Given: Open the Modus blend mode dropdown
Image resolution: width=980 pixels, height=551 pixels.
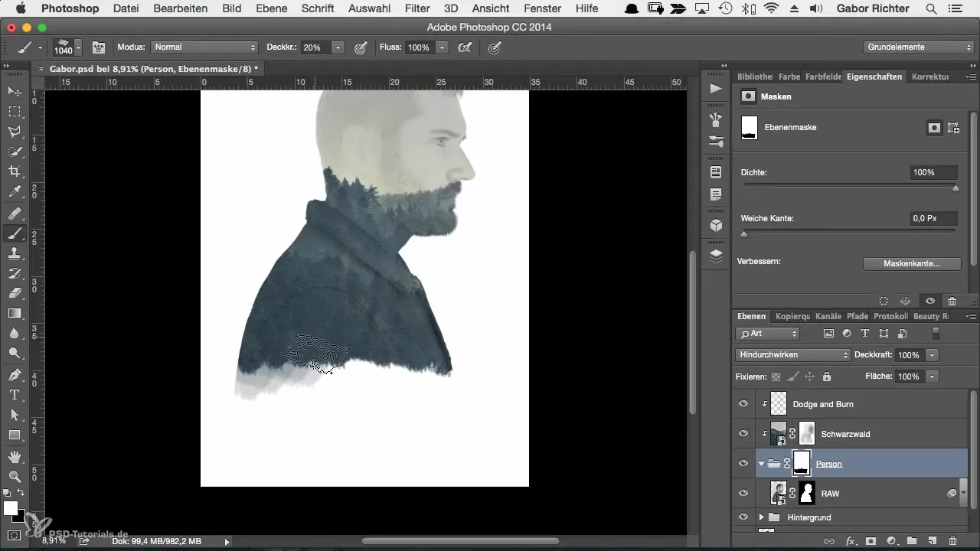Looking at the screenshot, I should click(x=204, y=47).
